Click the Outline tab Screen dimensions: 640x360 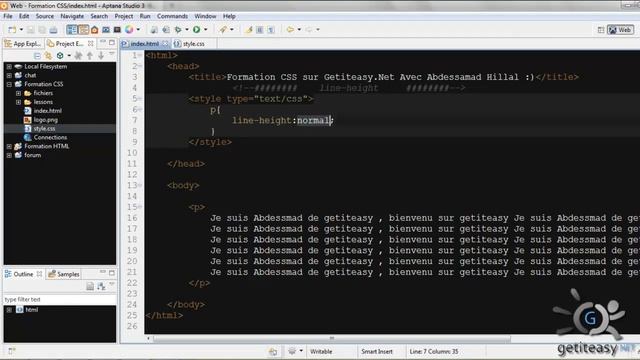coord(23,274)
